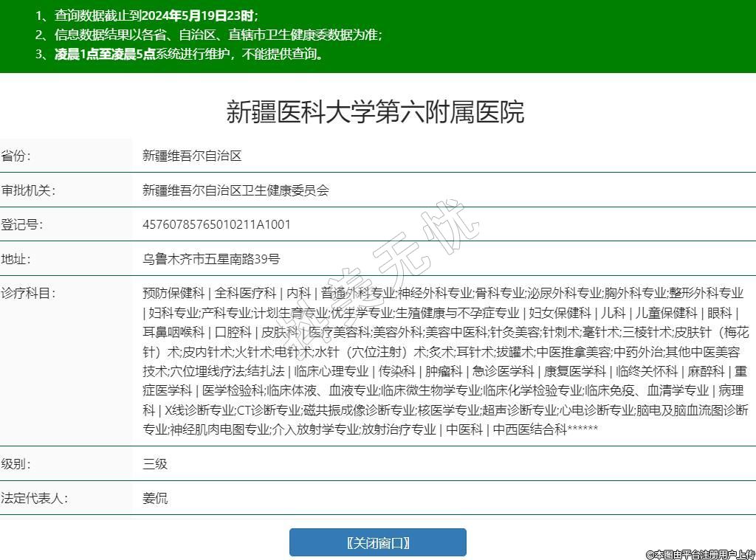Viewport: 756px width, 560px height.
Task: Select the province value 新疆维吾尔自治区
Action: point(192,156)
